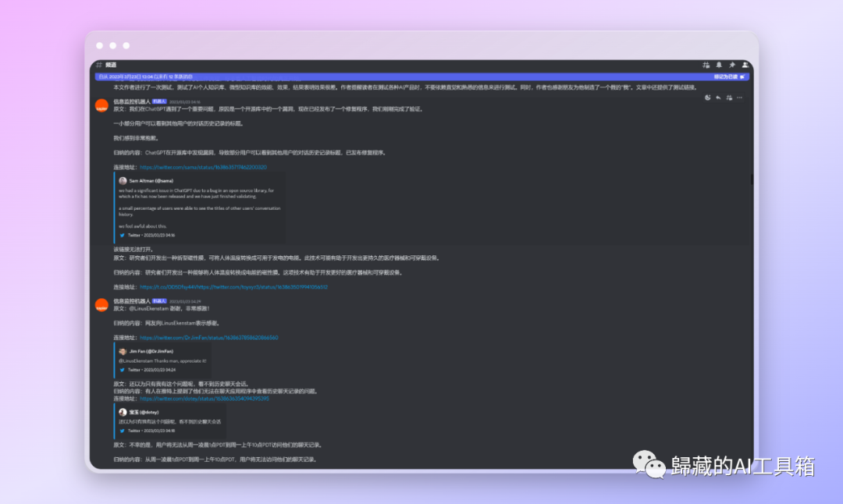The height and width of the screenshot is (504, 843).
Task: Click the dotey avatar in the tweet embed
Action: click(123, 412)
